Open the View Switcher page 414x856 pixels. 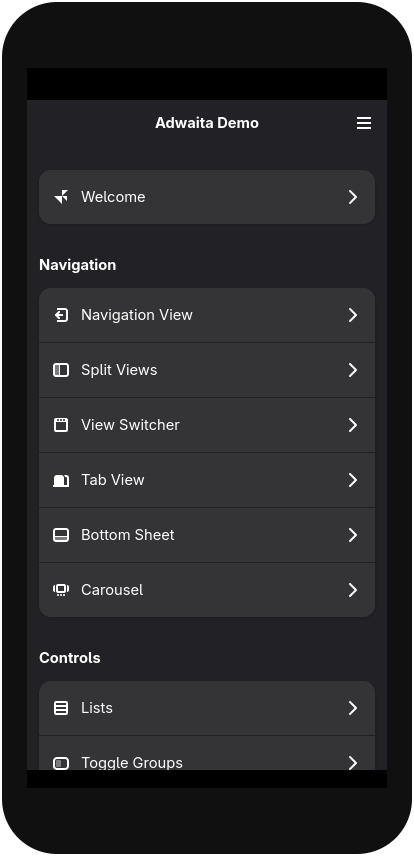[207, 425]
